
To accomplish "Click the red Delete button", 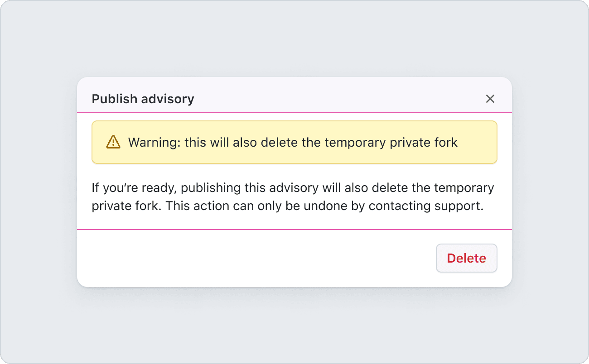I will click(x=467, y=258).
